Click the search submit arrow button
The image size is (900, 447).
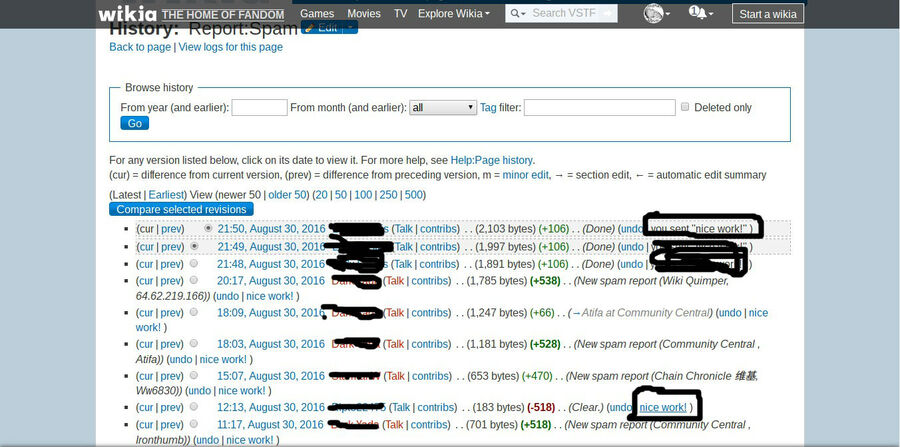click(x=607, y=14)
